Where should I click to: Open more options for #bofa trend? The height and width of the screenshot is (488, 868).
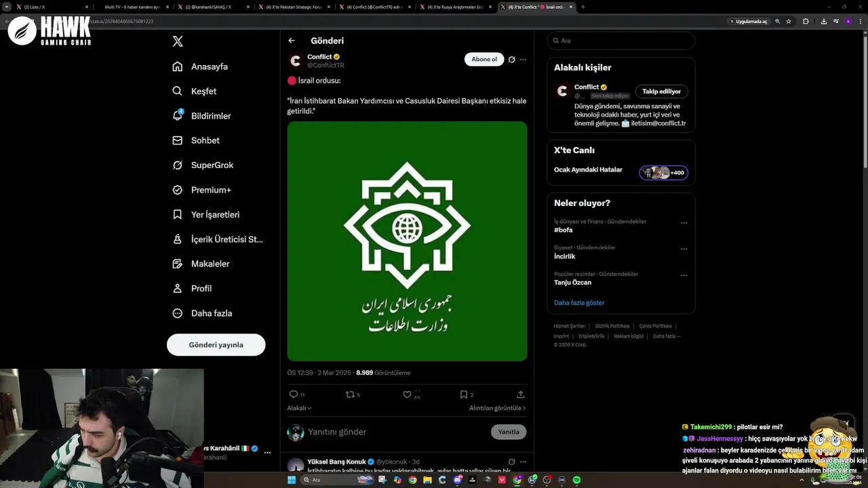coord(684,223)
